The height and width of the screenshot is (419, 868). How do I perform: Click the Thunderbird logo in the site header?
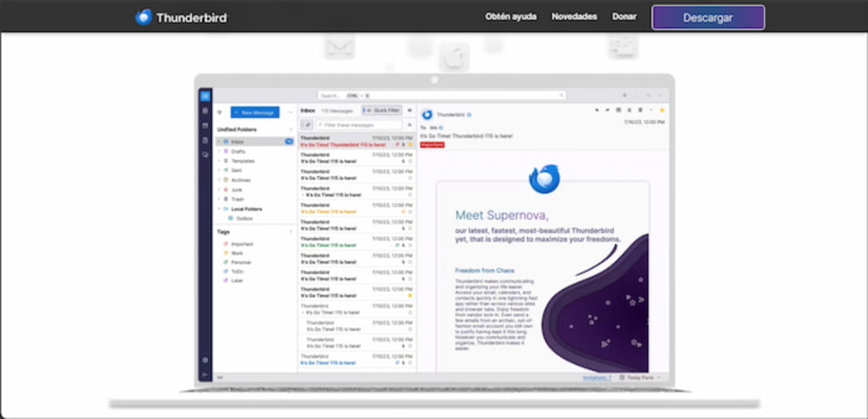click(181, 17)
